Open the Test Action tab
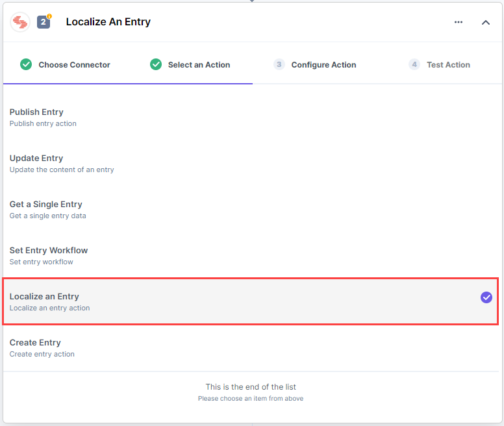The height and width of the screenshot is (426, 504). (x=439, y=64)
